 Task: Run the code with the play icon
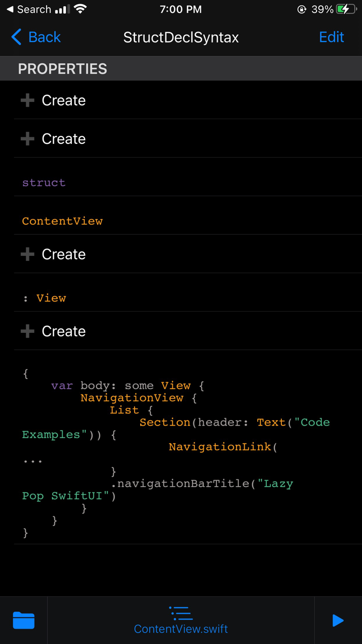(x=338, y=620)
